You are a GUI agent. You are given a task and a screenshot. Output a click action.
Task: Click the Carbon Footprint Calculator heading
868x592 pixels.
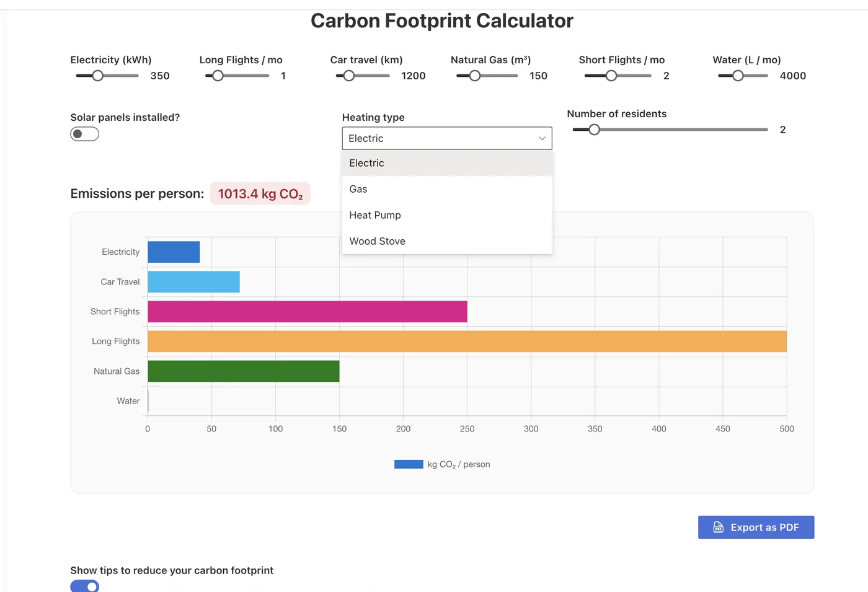point(442,20)
